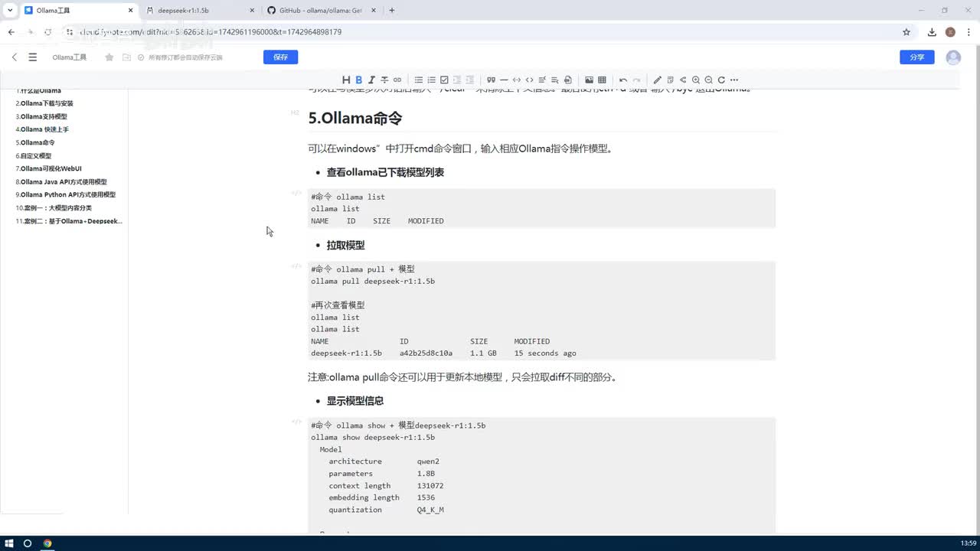980x551 pixels.
Task: Jump to 3.Ollama支持模型 in outline
Action: 41,116
